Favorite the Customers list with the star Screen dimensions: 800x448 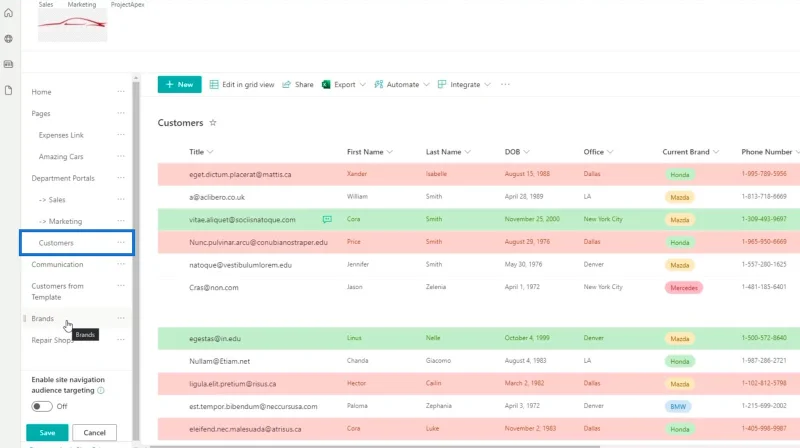pyautogui.click(x=213, y=122)
